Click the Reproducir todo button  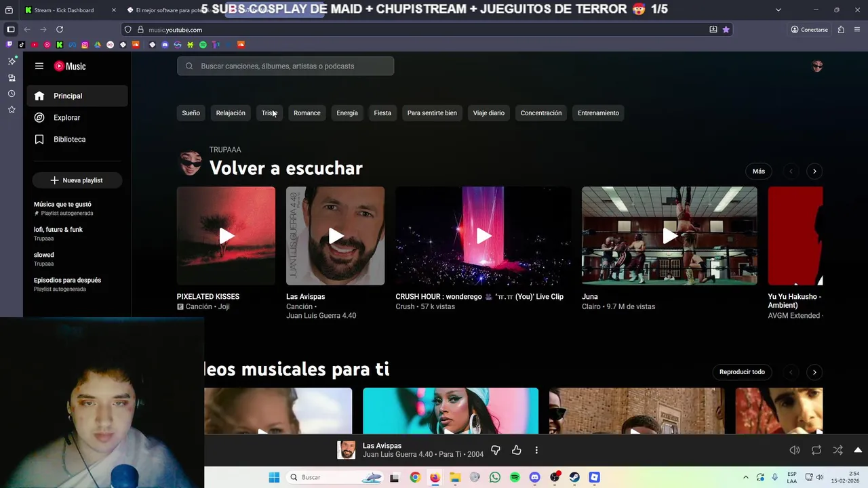742,372
